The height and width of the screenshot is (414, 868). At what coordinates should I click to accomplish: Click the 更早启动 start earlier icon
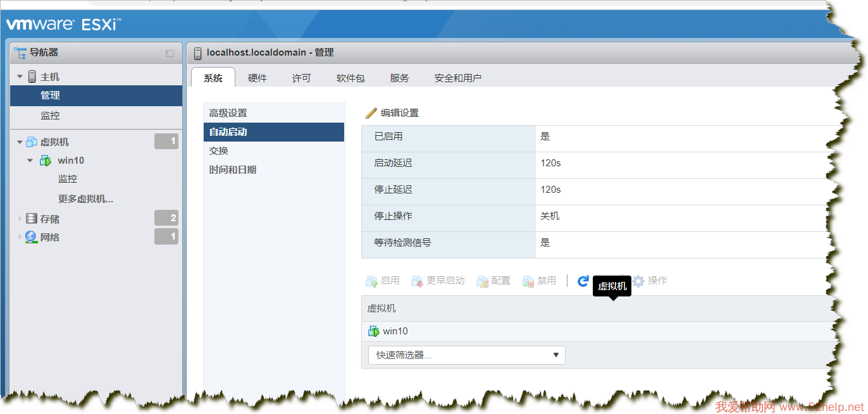pyautogui.click(x=418, y=281)
